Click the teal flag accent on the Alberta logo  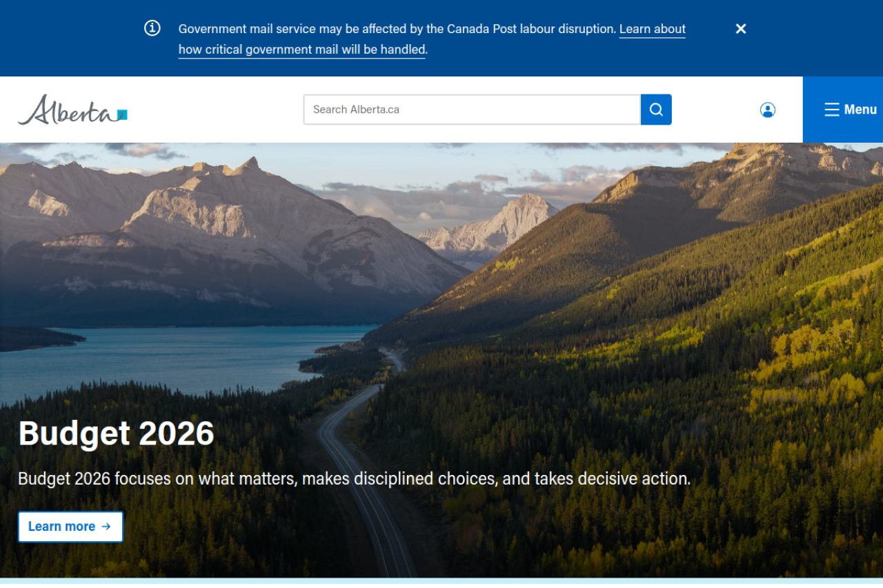coord(122,114)
